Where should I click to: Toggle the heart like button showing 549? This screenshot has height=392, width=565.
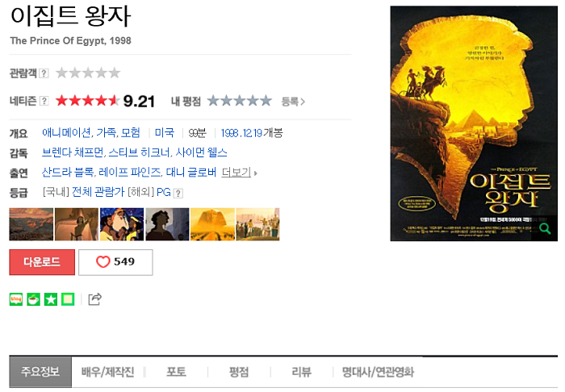[115, 262]
